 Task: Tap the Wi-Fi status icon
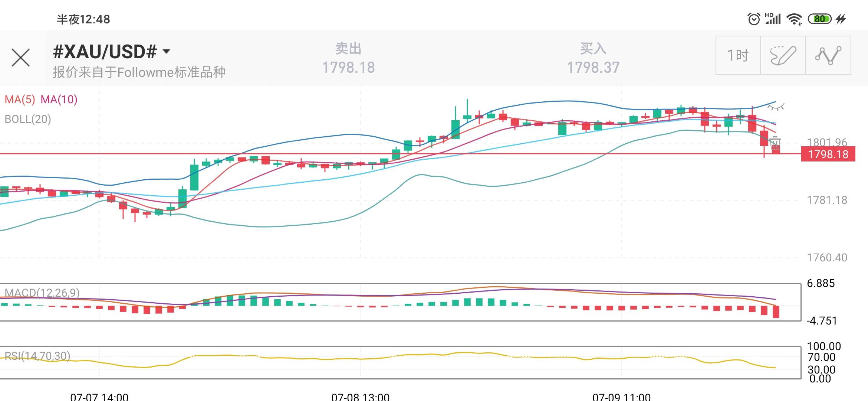click(x=795, y=19)
